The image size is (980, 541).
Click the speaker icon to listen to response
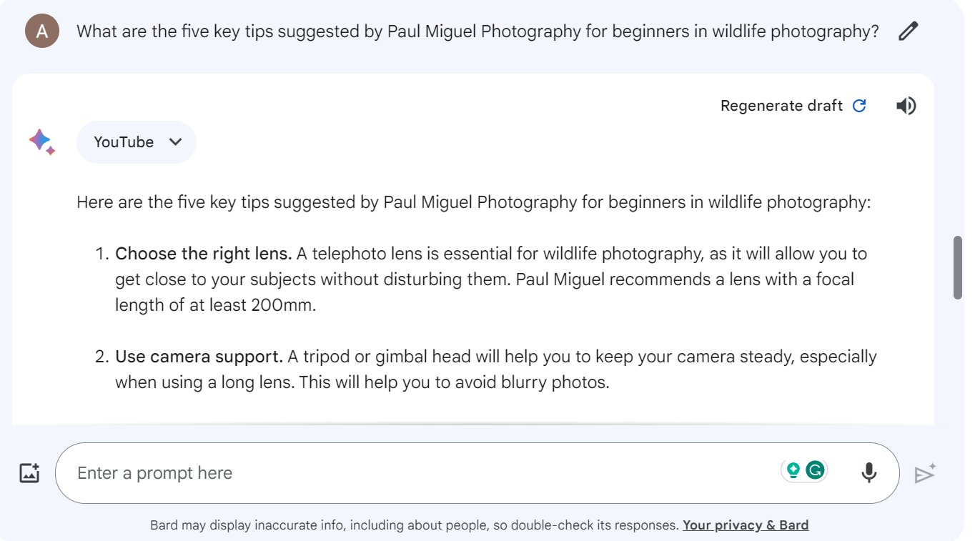coord(906,106)
